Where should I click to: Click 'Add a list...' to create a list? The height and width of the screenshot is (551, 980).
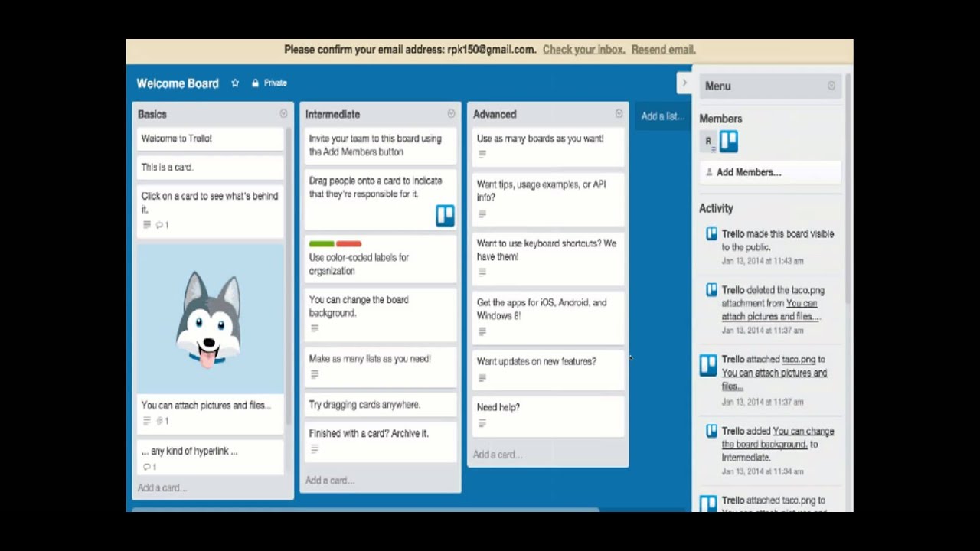tap(663, 116)
